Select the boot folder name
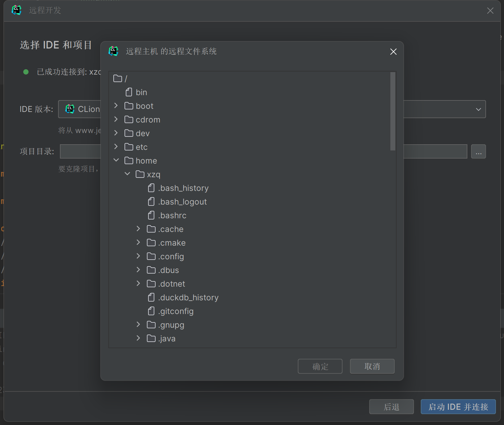 click(144, 106)
